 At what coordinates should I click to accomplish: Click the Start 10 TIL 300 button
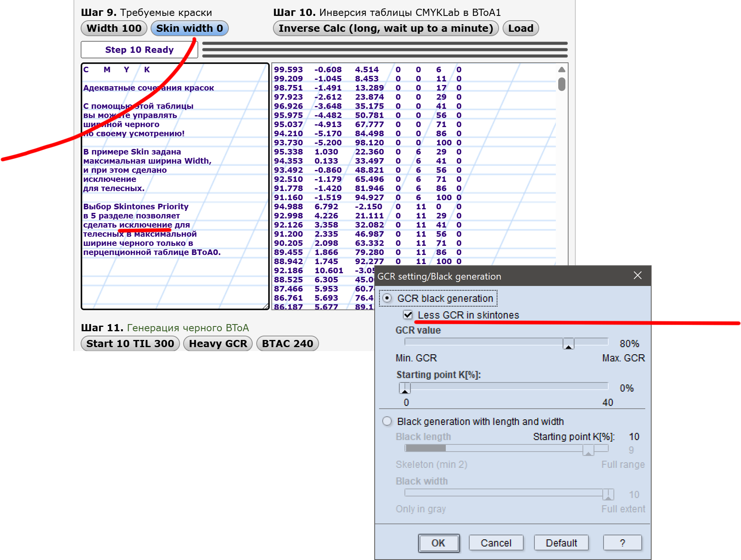(130, 344)
